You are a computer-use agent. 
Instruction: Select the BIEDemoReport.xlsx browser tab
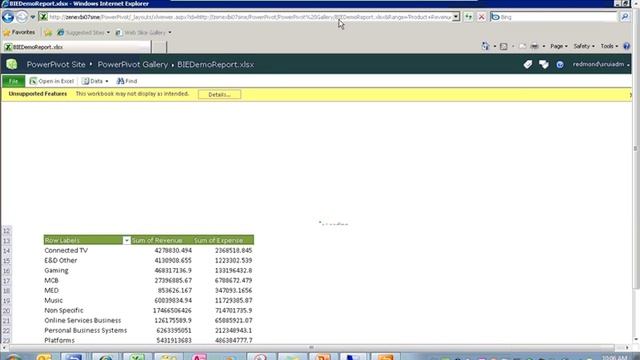[76, 47]
